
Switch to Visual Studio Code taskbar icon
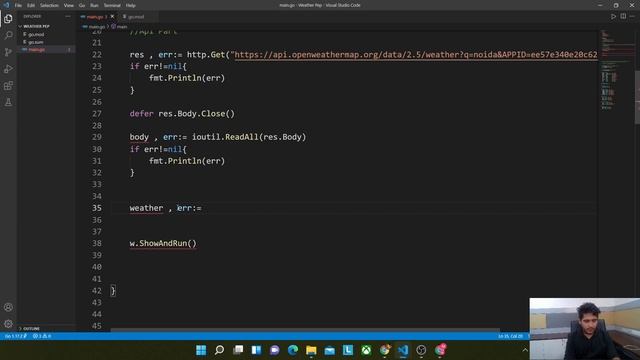[403, 350]
